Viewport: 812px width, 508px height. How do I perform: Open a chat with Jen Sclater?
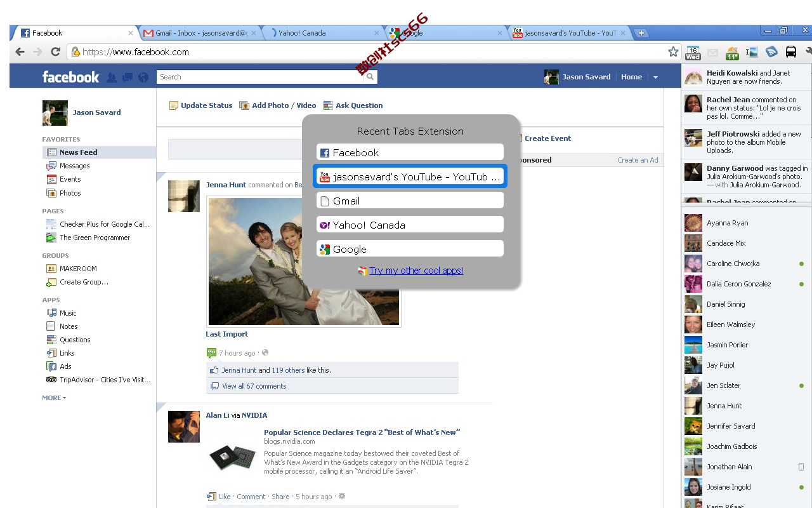click(x=723, y=385)
